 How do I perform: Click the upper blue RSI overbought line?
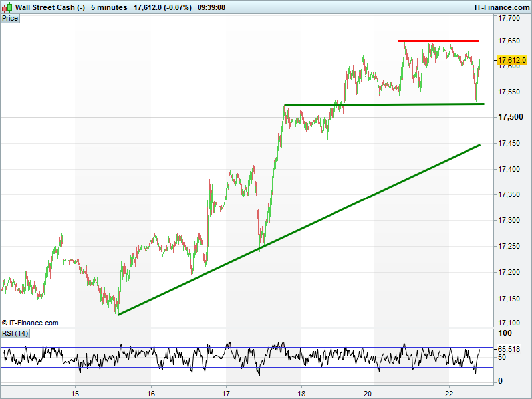(x=247, y=347)
